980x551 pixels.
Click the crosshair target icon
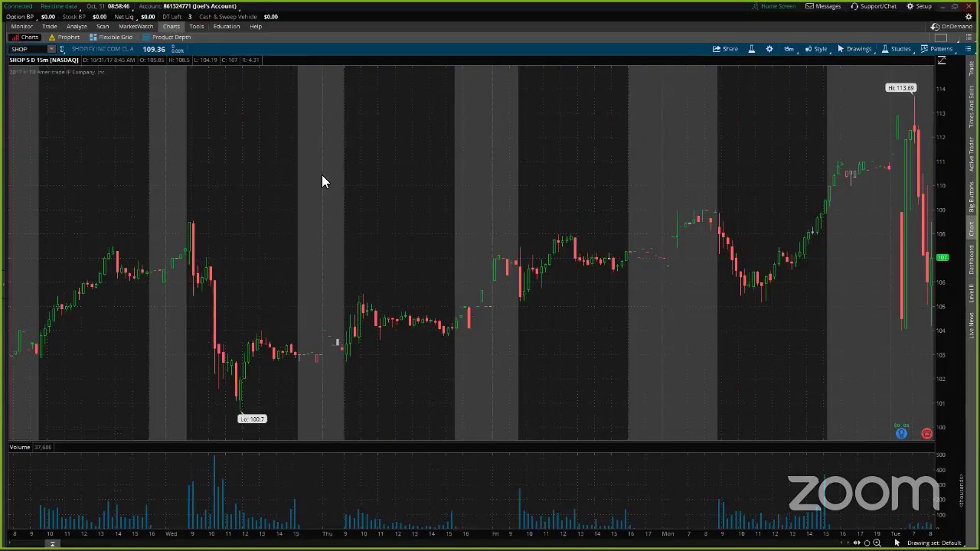(867, 543)
